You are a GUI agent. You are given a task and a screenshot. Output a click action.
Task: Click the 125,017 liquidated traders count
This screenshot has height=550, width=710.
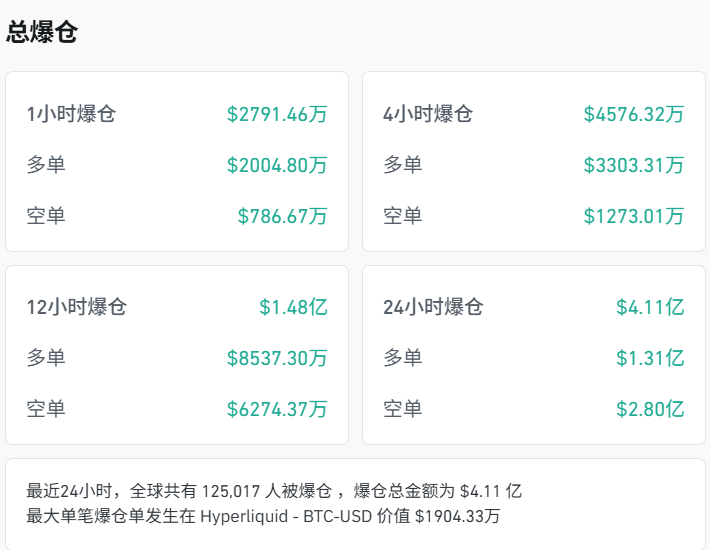232,491
